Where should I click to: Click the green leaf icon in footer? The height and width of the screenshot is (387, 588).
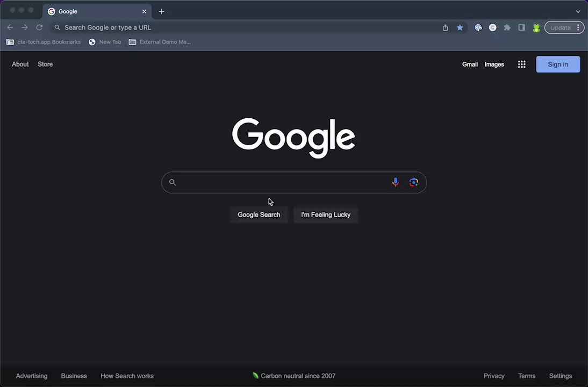[255, 375]
